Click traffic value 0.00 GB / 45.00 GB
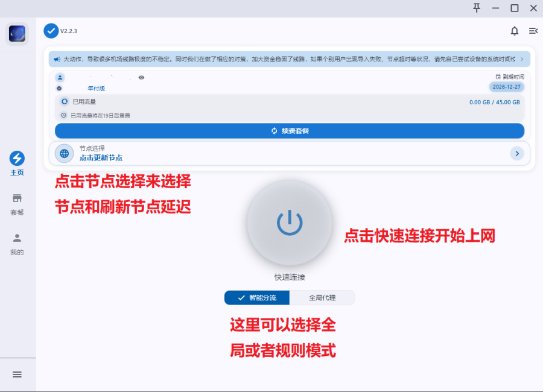 (495, 102)
